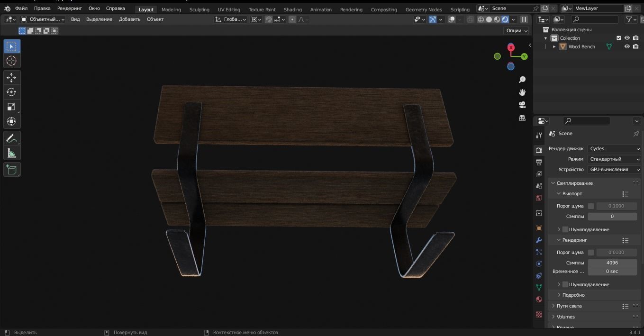Screen dimensions: 644x336
Task: Toggle X-ray display in viewport header
Action: 470,19
